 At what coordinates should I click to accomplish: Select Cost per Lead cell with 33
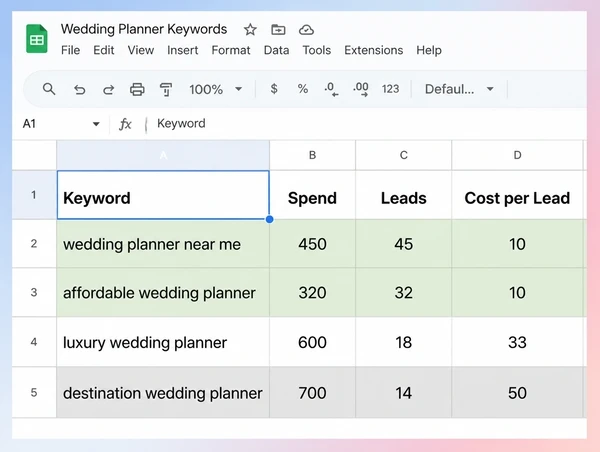click(x=517, y=342)
